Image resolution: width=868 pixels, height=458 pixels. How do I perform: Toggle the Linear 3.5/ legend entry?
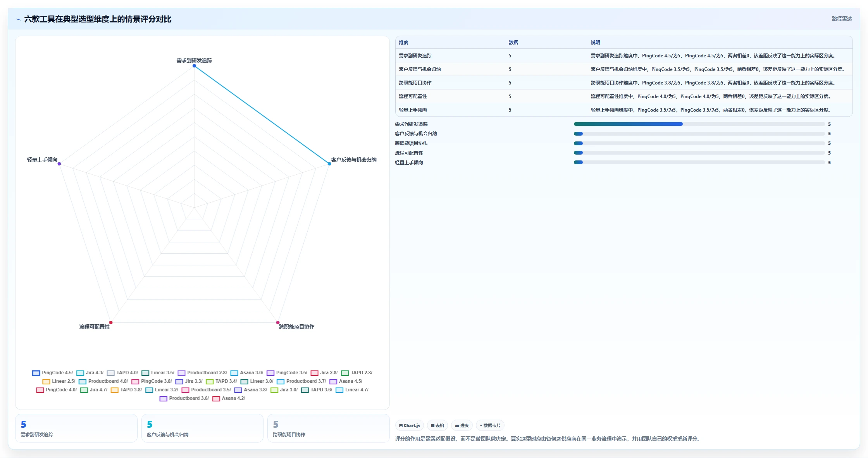pos(158,373)
